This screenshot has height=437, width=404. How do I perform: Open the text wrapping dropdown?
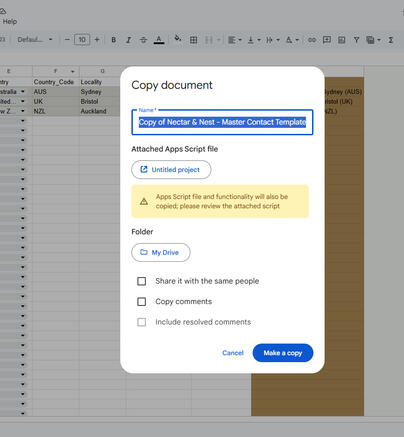[x=273, y=40]
